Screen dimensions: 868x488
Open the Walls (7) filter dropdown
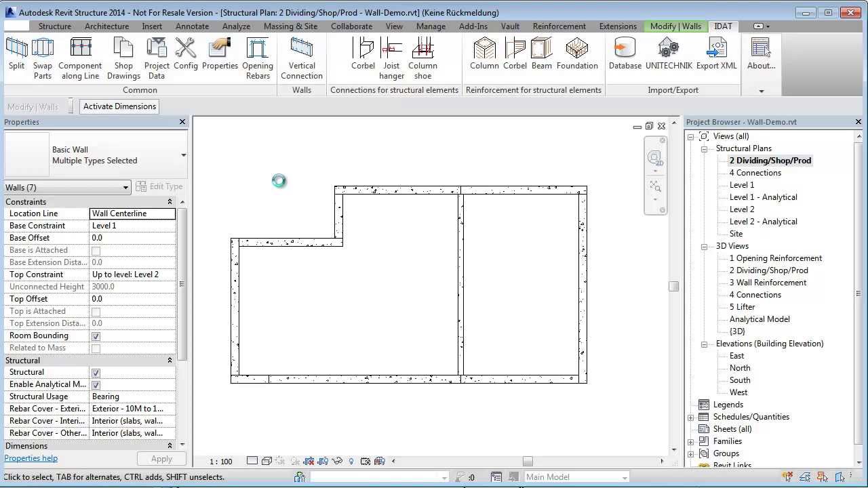coord(125,187)
